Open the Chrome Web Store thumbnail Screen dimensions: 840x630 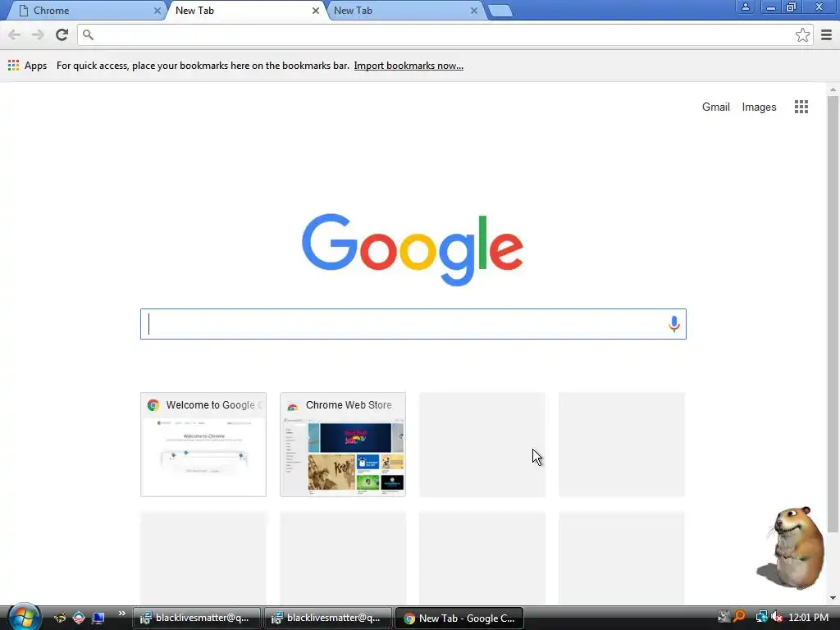pos(343,444)
